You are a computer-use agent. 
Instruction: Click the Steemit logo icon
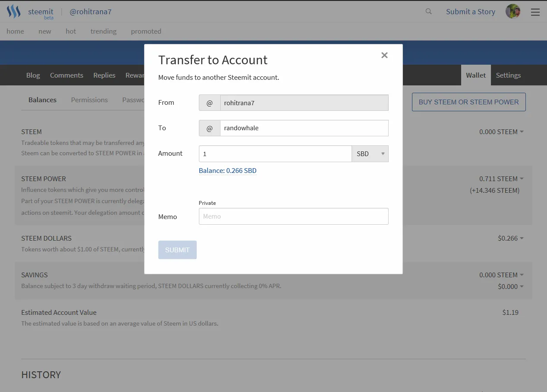tap(13, 12)
